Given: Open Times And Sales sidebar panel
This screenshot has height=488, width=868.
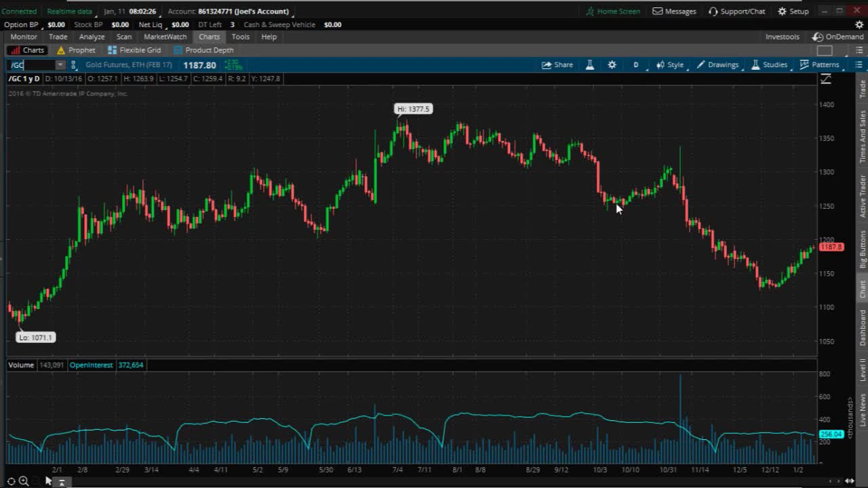Looking at the screenshot, I should click(863, 136).
